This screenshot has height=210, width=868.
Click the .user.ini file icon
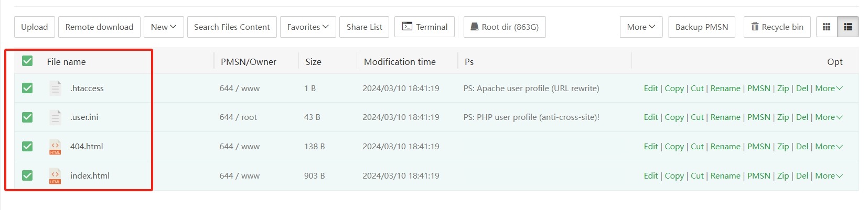pos(55,117)
